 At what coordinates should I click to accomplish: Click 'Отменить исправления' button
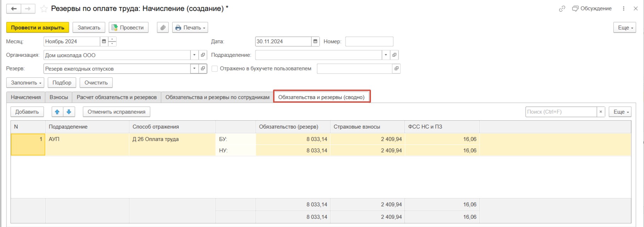[x=116, y=112]
